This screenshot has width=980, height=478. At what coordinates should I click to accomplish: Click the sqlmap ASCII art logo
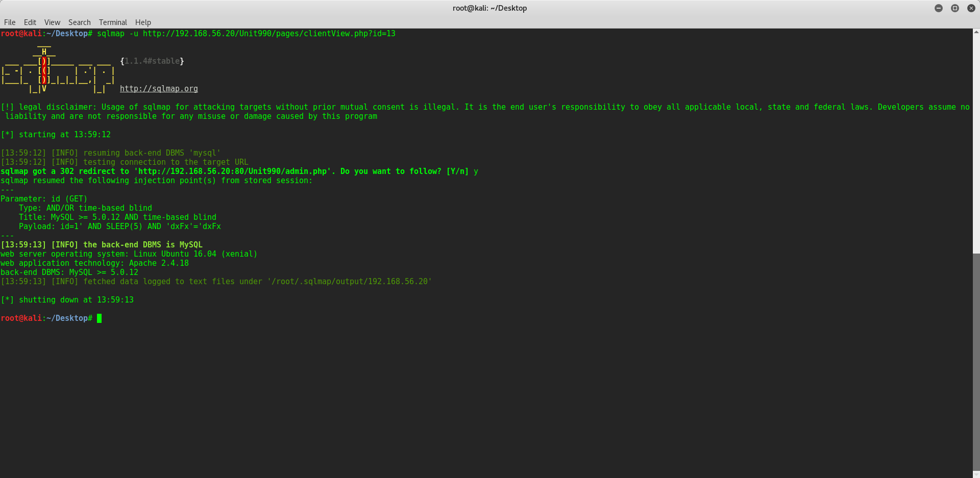click(58, 70)
